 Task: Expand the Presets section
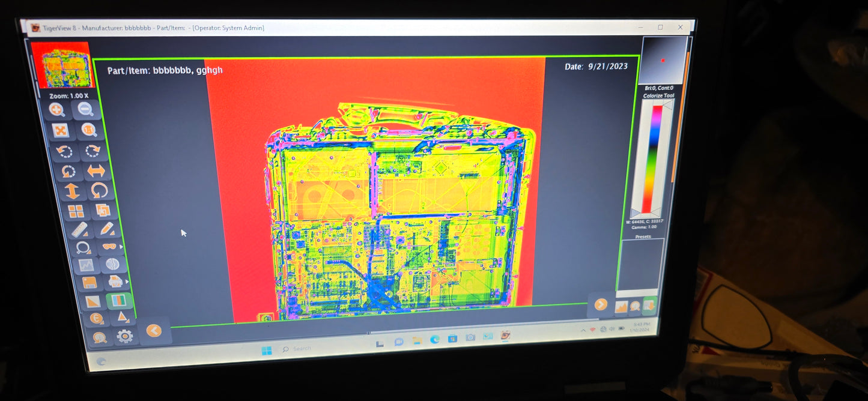[643, 236]
